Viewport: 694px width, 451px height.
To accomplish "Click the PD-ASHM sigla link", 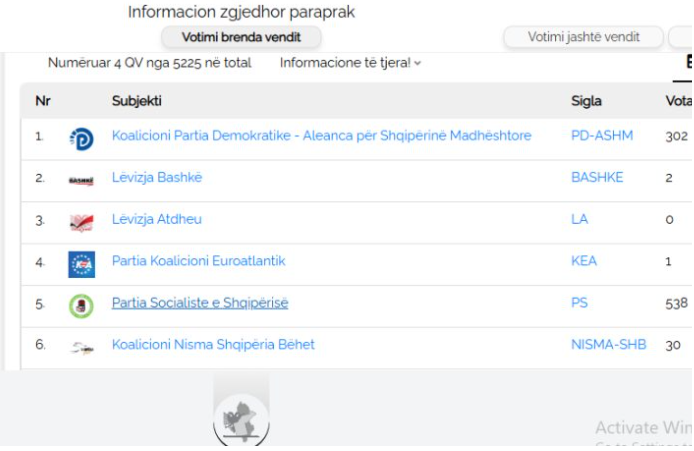I will [x=602, y=135].
